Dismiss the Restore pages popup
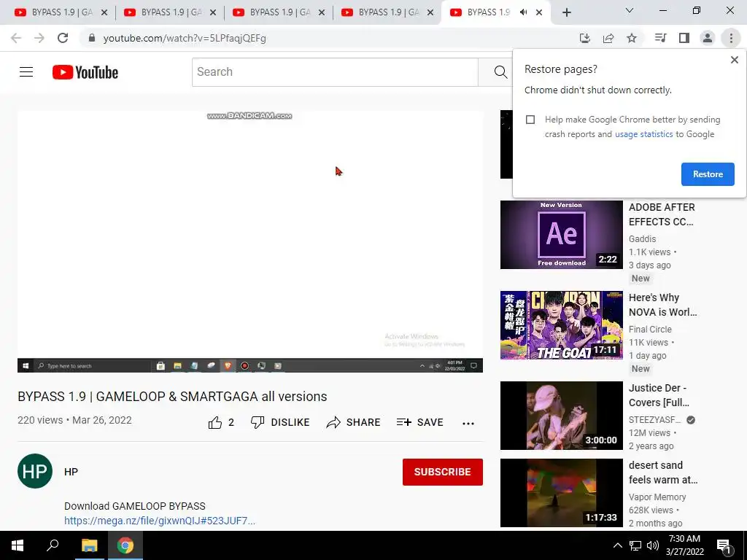The width and height of the screenshot is (747, 560). (x=734, y=60)
